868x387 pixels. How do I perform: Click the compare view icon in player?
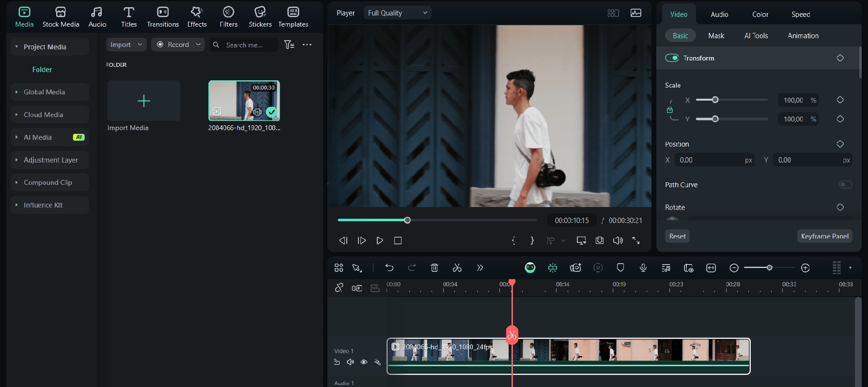point(613,13)
